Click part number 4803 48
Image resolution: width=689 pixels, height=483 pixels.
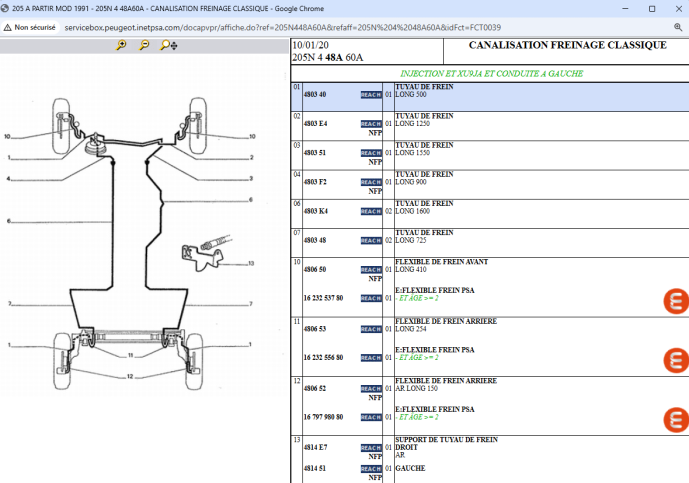tap(315, 241)
